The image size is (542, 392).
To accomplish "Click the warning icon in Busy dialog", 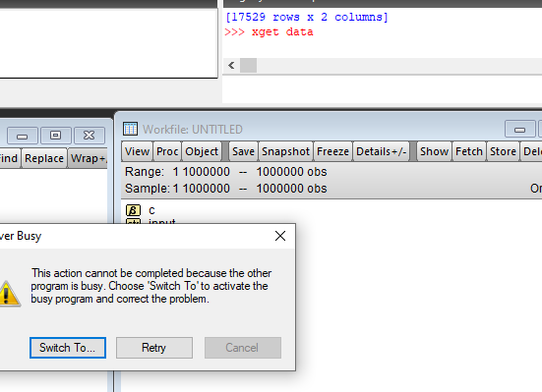I will pos(10,294).
